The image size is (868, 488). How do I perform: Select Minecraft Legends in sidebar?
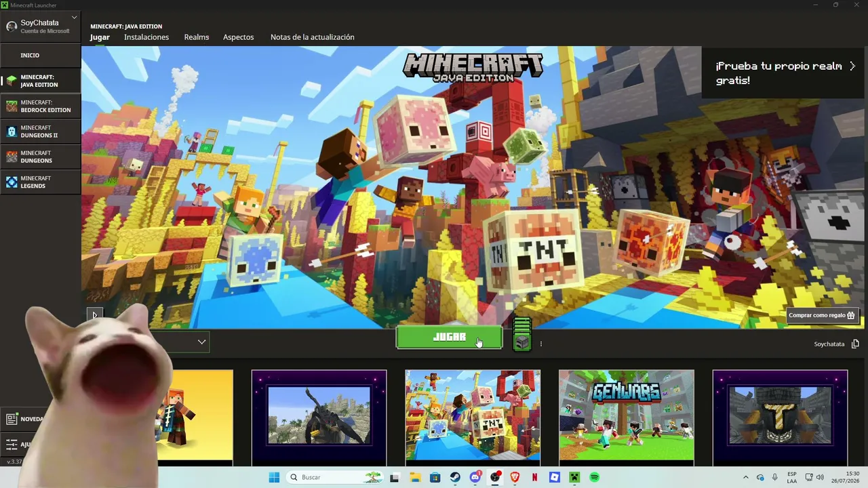pos(41,182)
